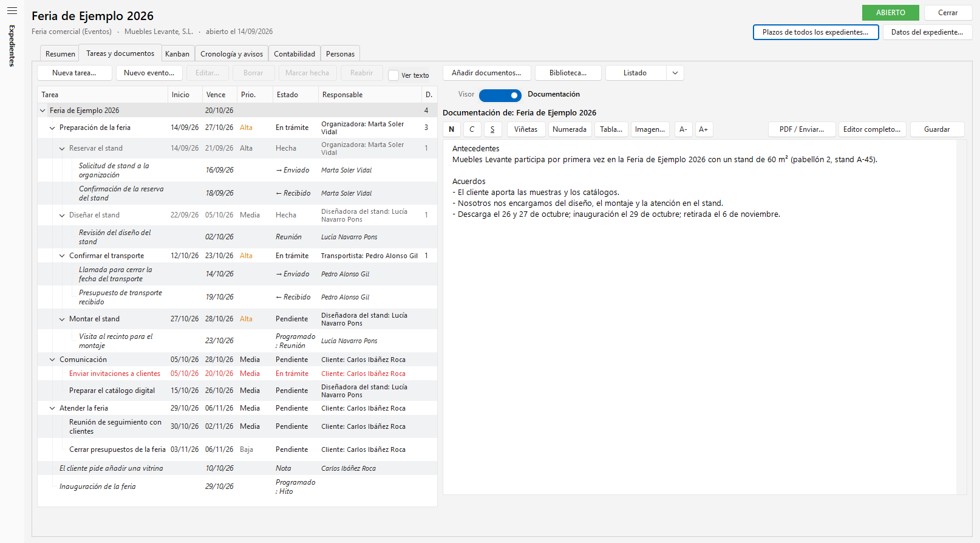
Task: Open the dropdown arrow next to Listado
Action: [x=675, y=73]
